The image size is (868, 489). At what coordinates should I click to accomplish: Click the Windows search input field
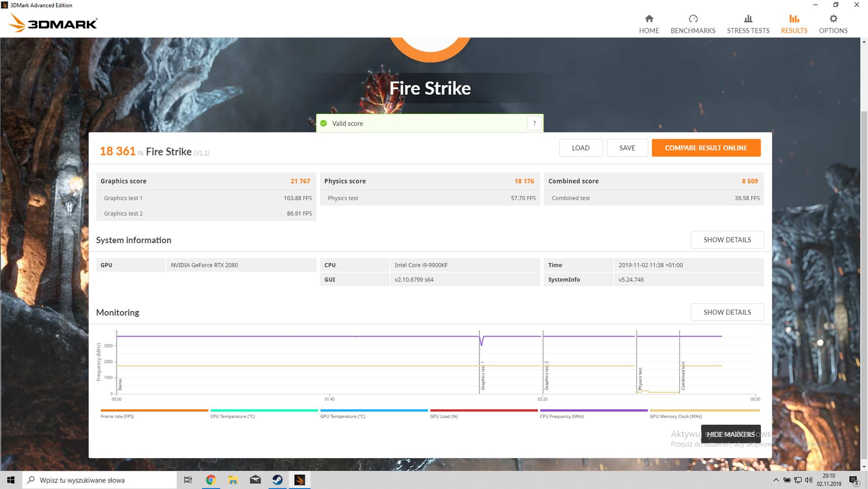[x=99, y=480]
